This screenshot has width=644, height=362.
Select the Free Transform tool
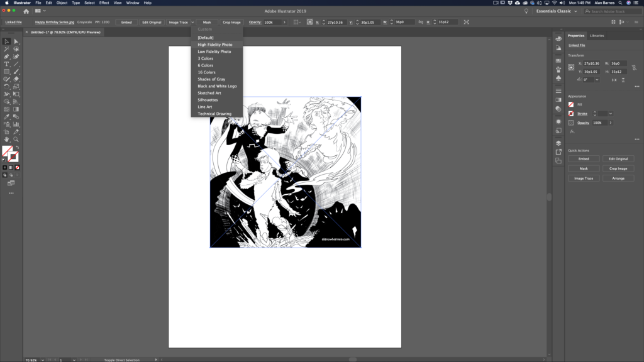pyautogui.click(x=16, y=94)
